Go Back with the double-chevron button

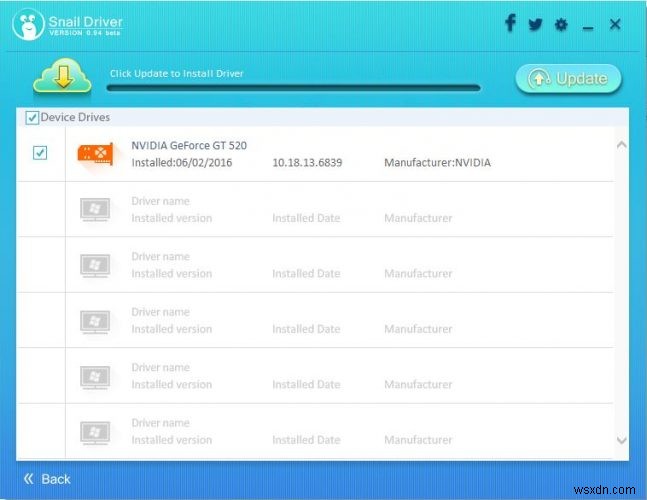[x=47, y=479]
